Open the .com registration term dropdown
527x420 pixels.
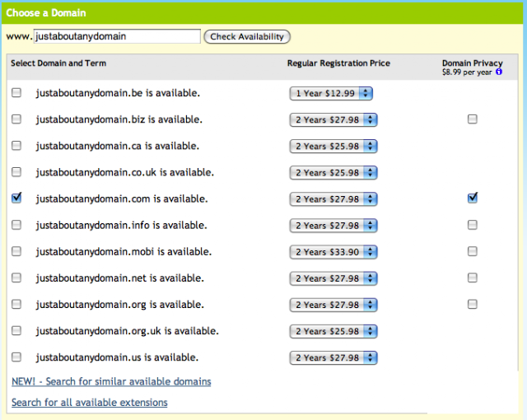[333, 199]
